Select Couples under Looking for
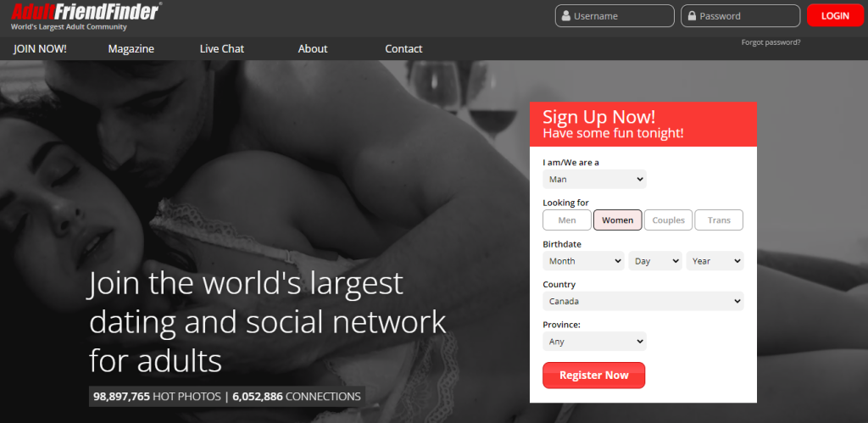The height and width of the screenshot is (423, 868). pyautogui.click(x=668, y=220)
